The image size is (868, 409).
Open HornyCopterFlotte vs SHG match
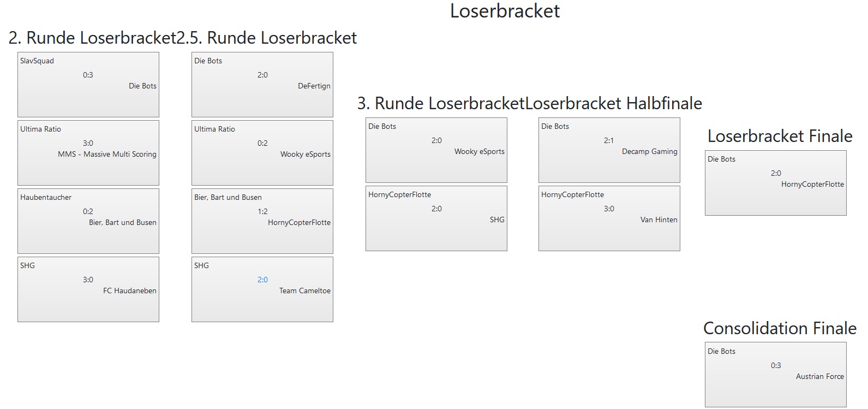(x=436, y=218)
